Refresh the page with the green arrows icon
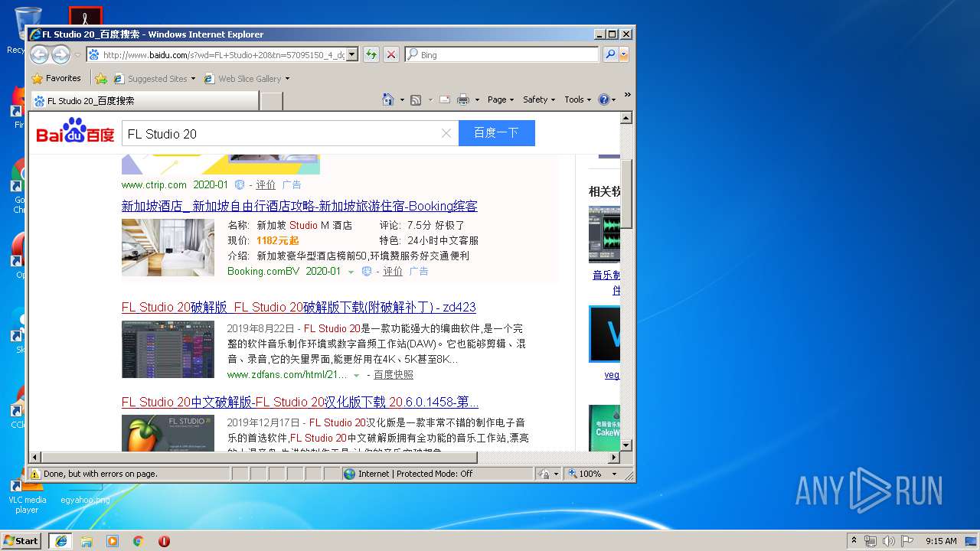Screen dimensions: 980x551 click(371, 54)
